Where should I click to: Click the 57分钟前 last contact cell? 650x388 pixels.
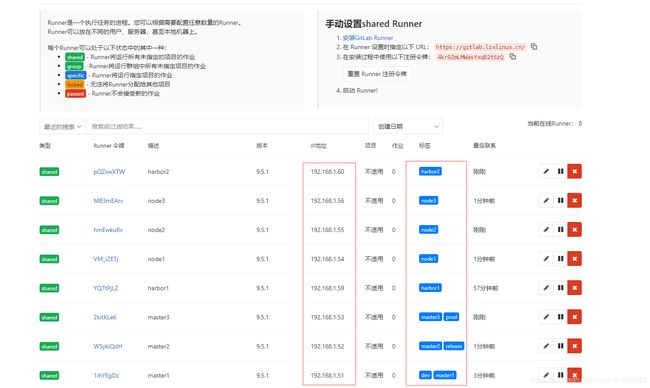point(485,288)
